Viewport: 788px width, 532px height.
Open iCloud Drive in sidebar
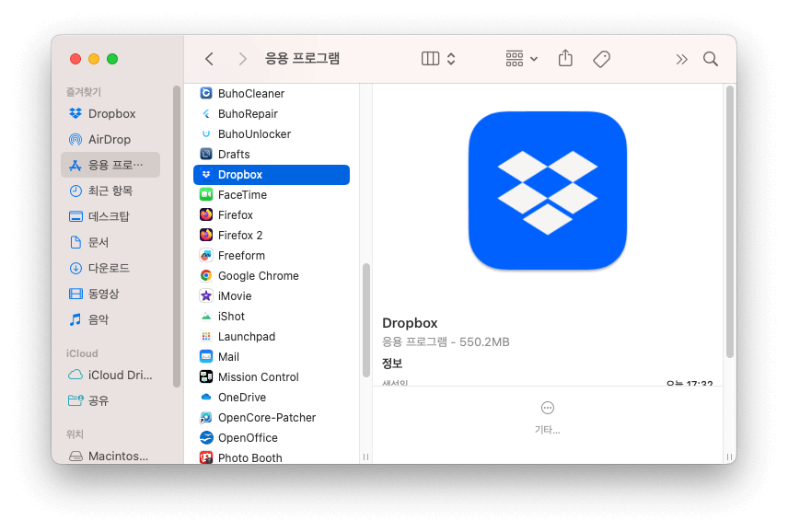point(110,375)
